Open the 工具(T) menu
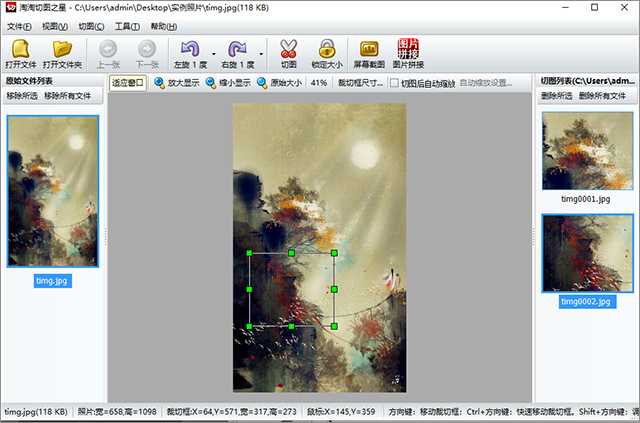The image size is (640, 423). [x=127, y=27]
